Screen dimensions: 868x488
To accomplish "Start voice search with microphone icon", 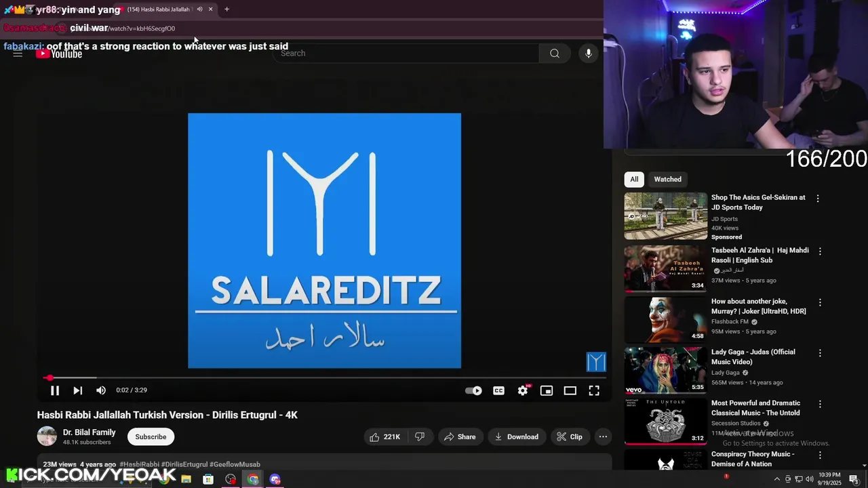I will (x=589, y=54).
